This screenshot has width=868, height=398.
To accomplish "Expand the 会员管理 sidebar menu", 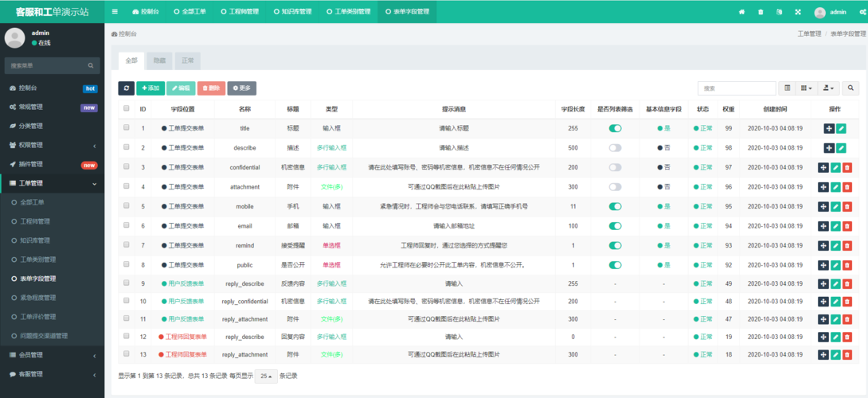I will tap(52, 355).
